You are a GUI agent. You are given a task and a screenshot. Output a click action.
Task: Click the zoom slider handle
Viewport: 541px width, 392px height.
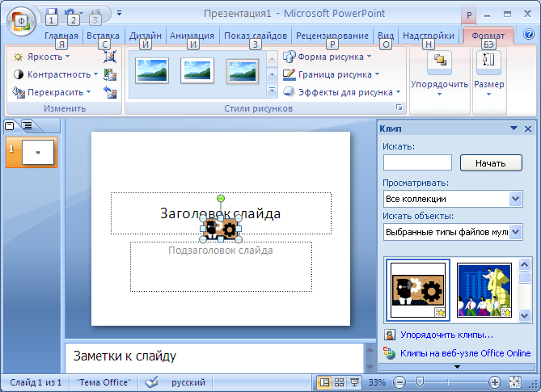(420, 381)
